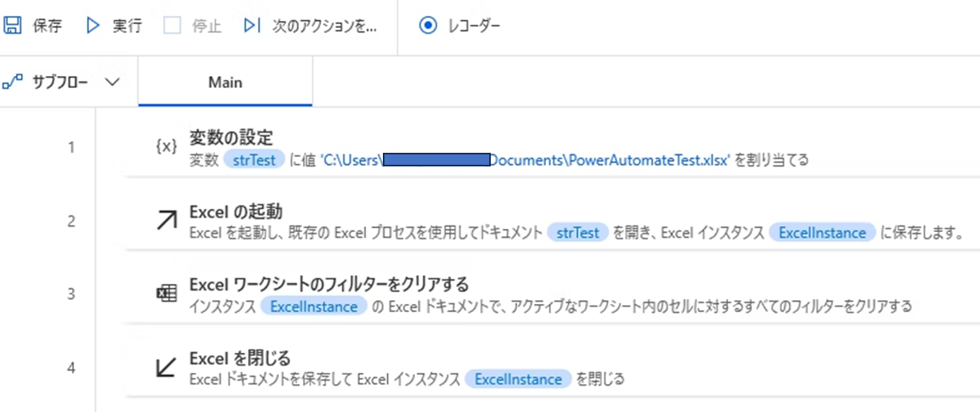Click the ExcelInstance chip in Excel の起動
The height and width of the screenshot is (412, 980).
tap(823, 233)
